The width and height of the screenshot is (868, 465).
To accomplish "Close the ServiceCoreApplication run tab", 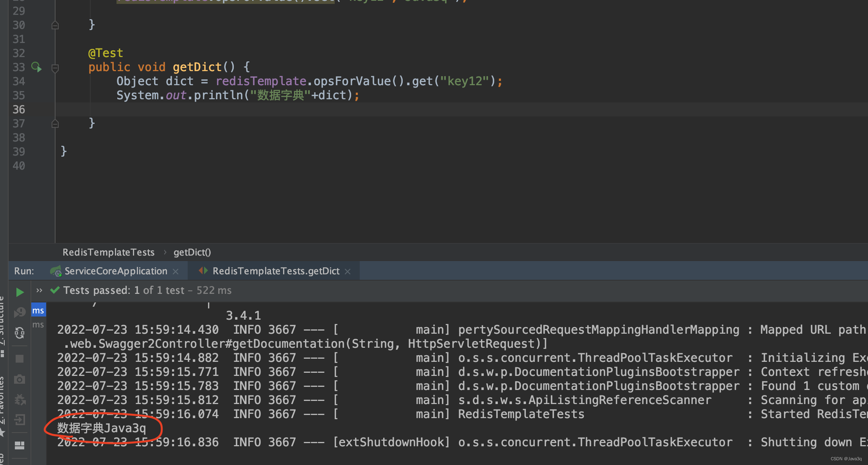I will pos(176,272).
